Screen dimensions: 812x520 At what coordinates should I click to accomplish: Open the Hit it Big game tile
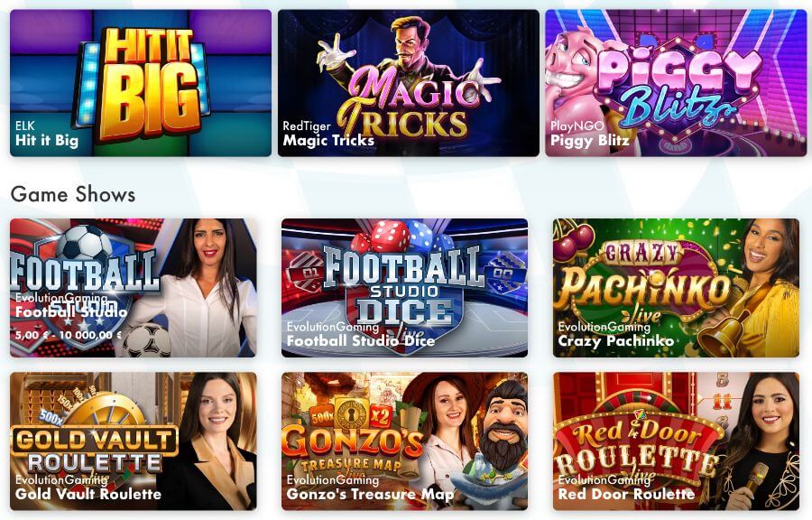[x=141, y=83]
